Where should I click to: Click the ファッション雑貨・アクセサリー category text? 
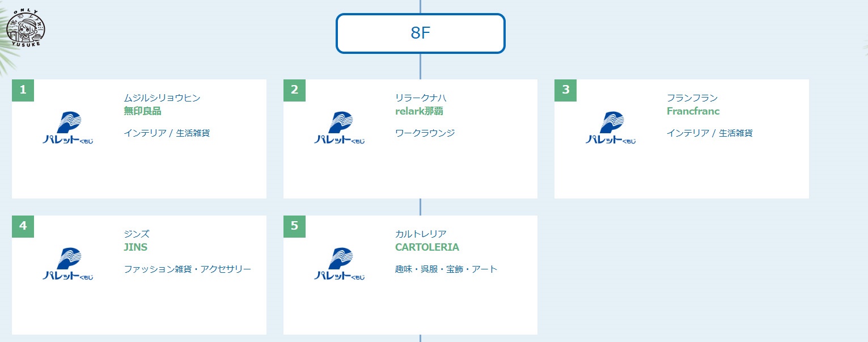tap(187, 269)
